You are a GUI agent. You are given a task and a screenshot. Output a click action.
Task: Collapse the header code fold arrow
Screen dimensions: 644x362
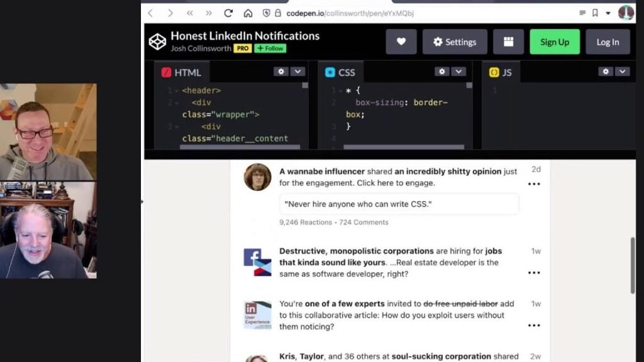[177, 90]
